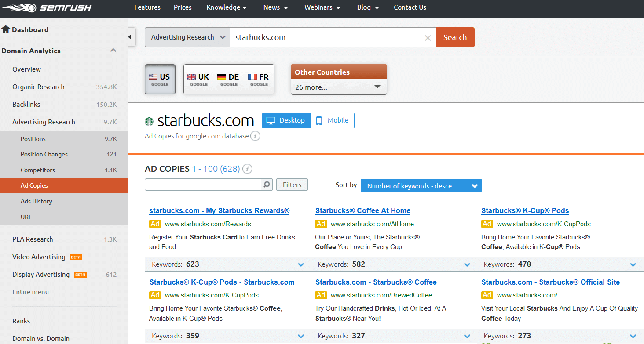The image size is (644, 344).
Task: Open the News menu
Action: [x=276, y=7]
